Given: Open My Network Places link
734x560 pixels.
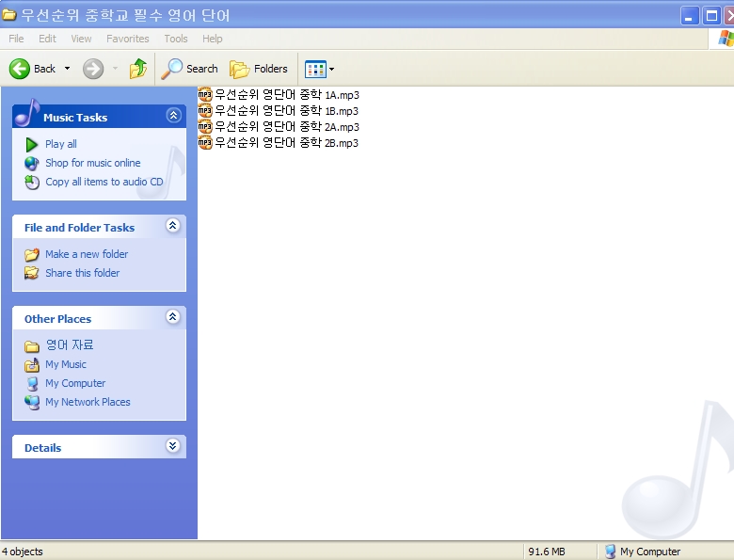Looking at the screenshot, I should (88, 402).
